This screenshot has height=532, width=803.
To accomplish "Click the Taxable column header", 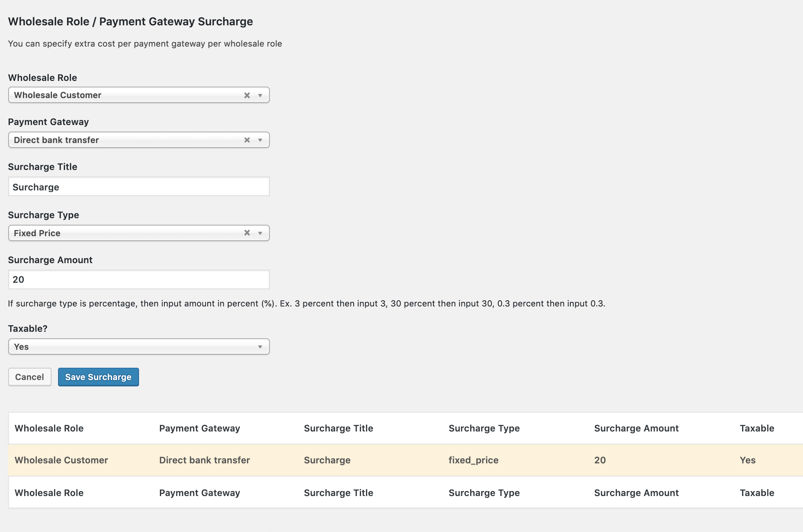I will [757, 428].
